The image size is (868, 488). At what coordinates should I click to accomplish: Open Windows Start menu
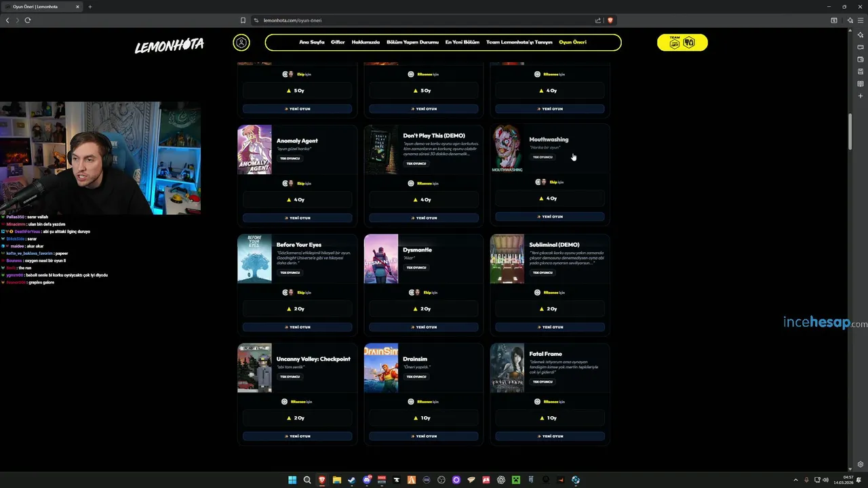(292, 480)
